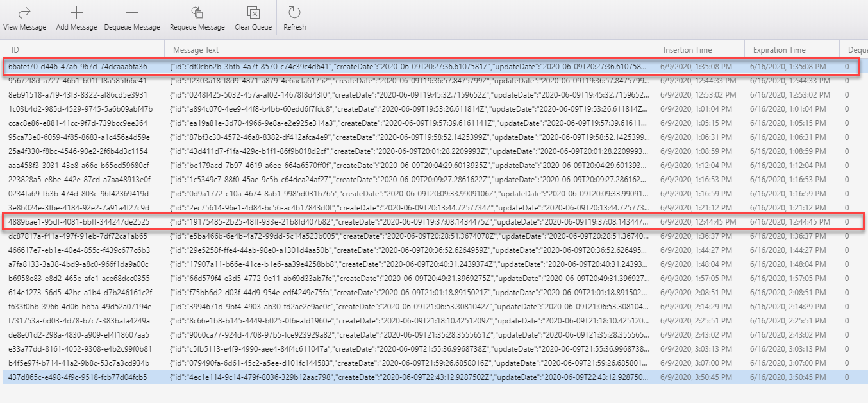
Task: Select message ID 25a4f330-f8bc-4546-90e2-2f6b4d3c1154
Action: coord(78,151)
